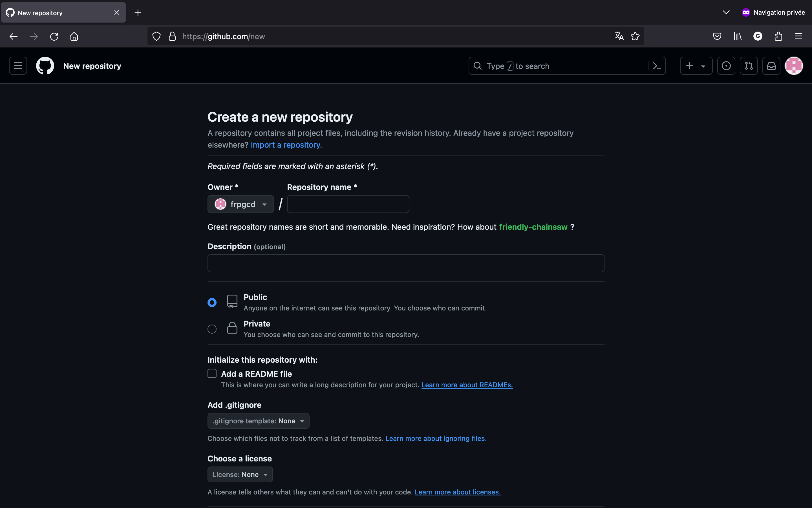Open GitHub global navigation hamburger menu

18,66
